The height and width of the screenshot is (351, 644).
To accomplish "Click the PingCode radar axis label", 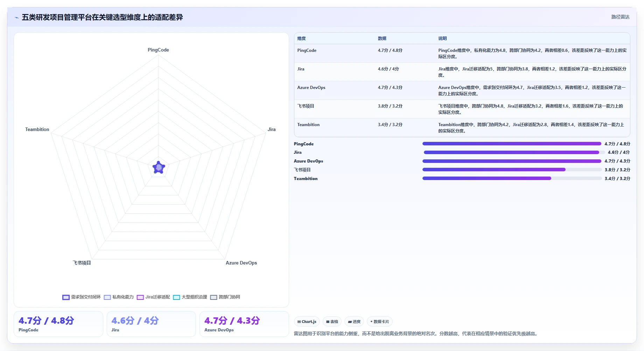I will pos(158,50).
